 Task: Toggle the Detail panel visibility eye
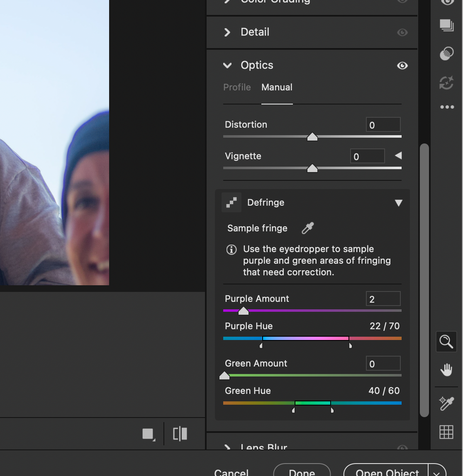[x=402, y=32]
